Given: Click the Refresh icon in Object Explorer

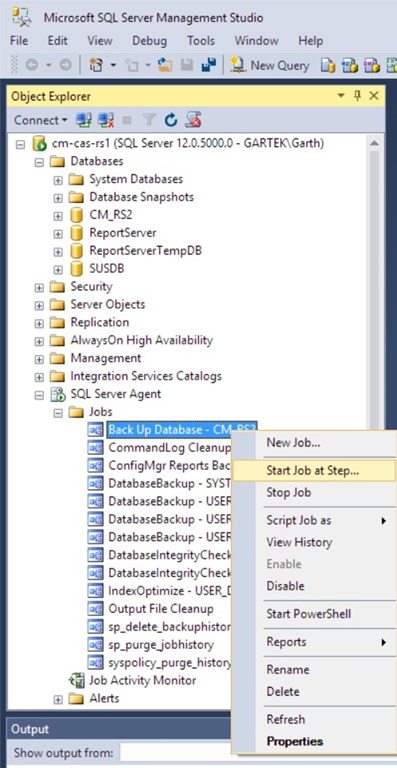Looking at the screenshot, I should [170, 120].
